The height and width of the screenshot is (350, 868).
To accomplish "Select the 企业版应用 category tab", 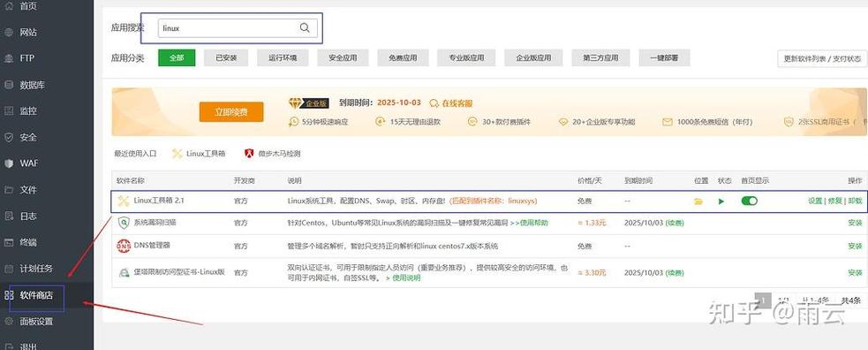I will click(533, 57).
